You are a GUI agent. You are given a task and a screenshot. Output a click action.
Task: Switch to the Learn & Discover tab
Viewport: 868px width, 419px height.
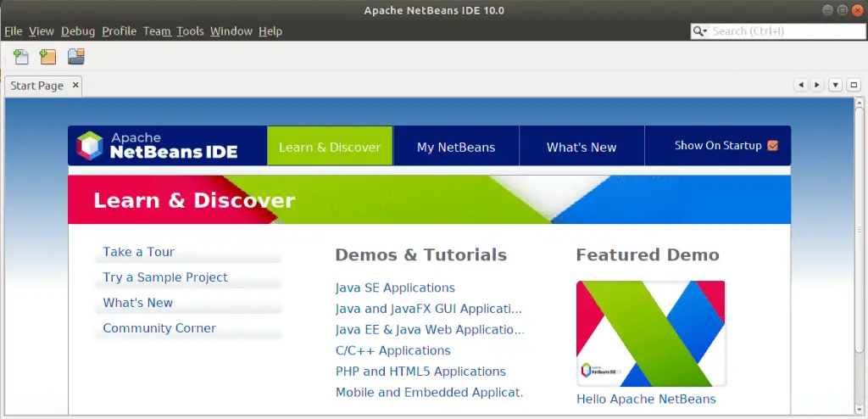[330, 146]
